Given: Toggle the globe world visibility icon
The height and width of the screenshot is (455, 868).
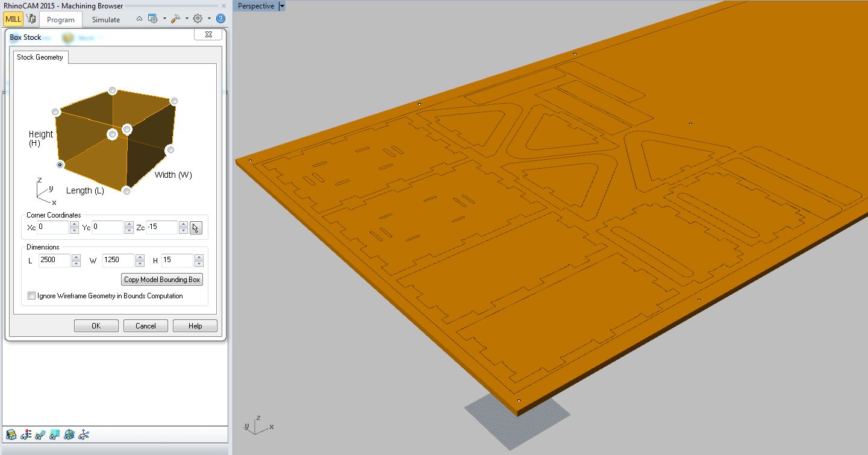Looking at the screenshot, I should pos(69,434).
